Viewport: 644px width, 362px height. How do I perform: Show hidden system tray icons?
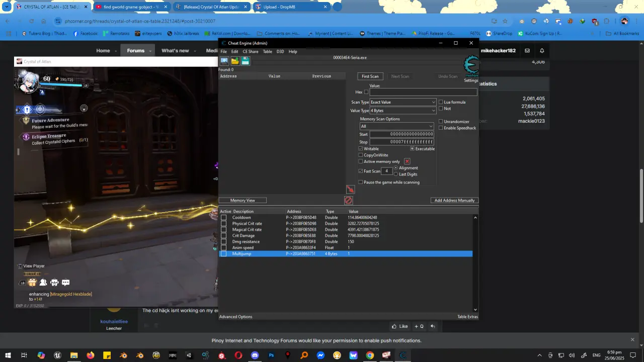pos(540,355)
